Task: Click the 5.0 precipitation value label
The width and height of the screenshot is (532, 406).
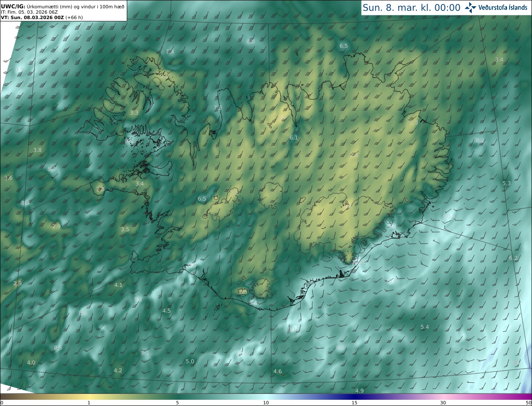Action: [190, 361]
